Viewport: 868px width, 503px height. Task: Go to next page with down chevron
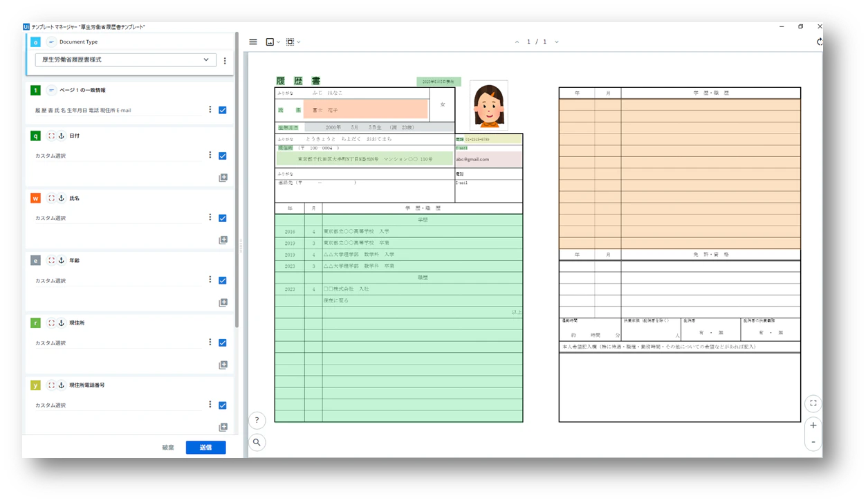(556, 42)
